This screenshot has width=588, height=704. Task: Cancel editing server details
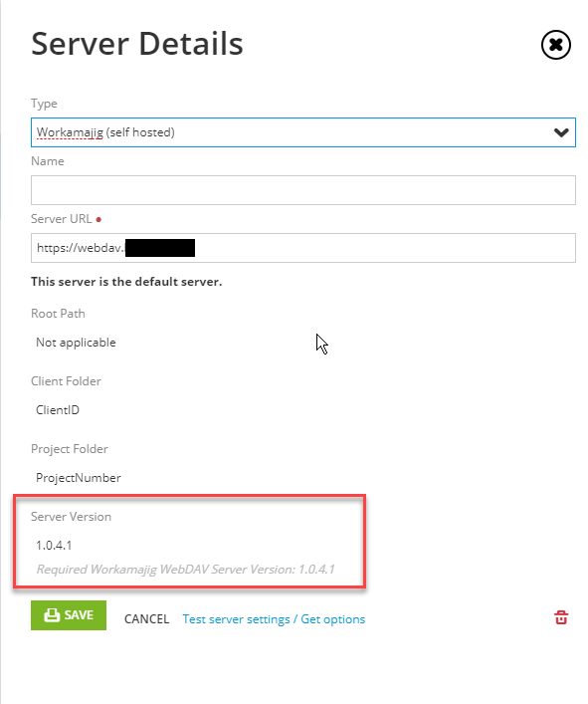[146, 619]
